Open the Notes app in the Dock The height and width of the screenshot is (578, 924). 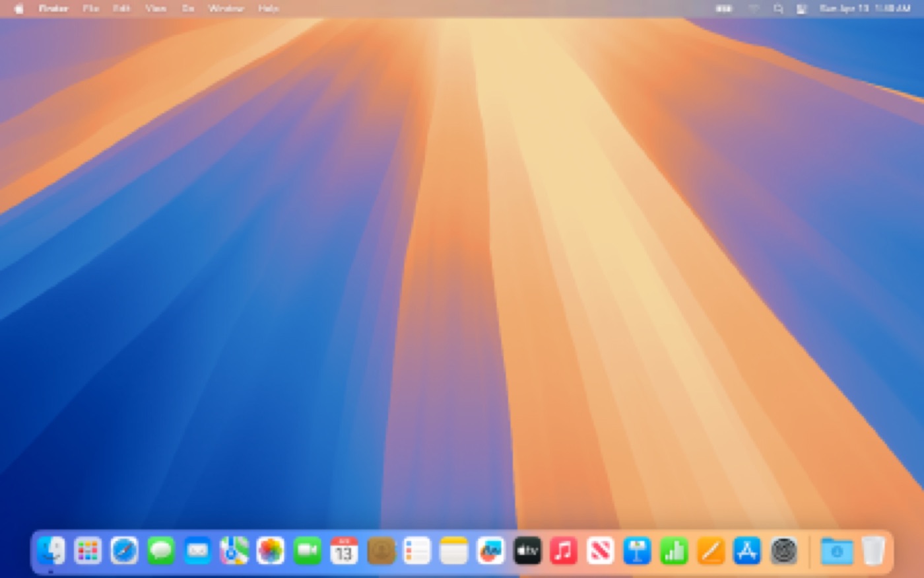click(x=454, y=550)
